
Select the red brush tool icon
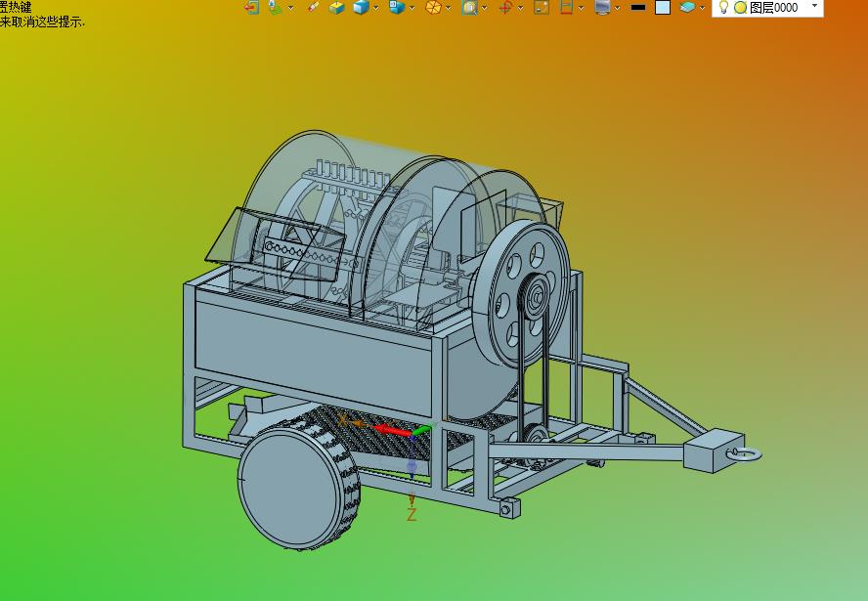(314, 7)
